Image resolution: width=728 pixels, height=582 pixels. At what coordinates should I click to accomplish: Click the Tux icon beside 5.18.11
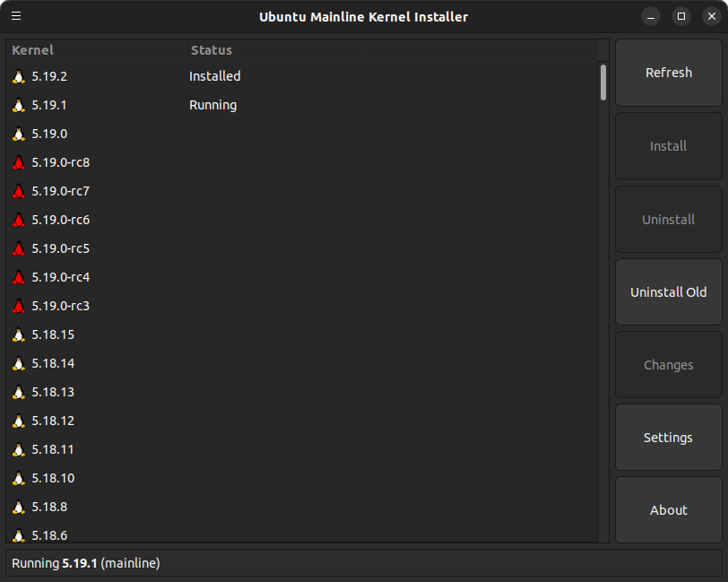tap(19, 449)
